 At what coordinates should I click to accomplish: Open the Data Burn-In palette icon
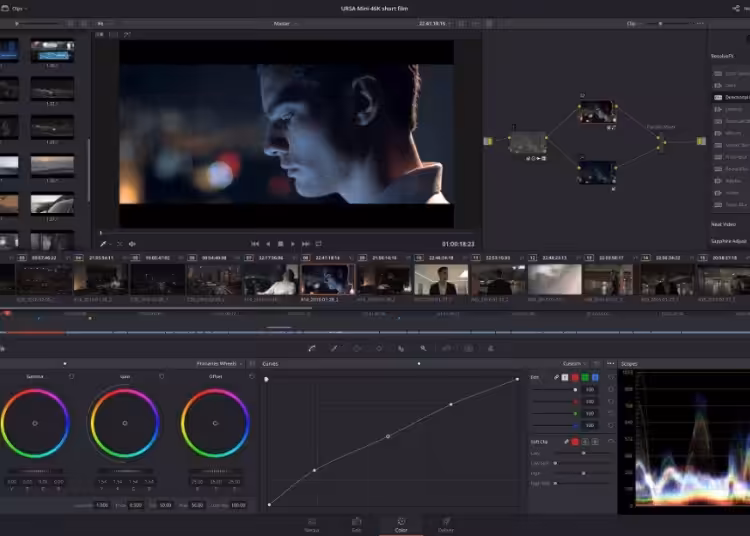[491, 349]
